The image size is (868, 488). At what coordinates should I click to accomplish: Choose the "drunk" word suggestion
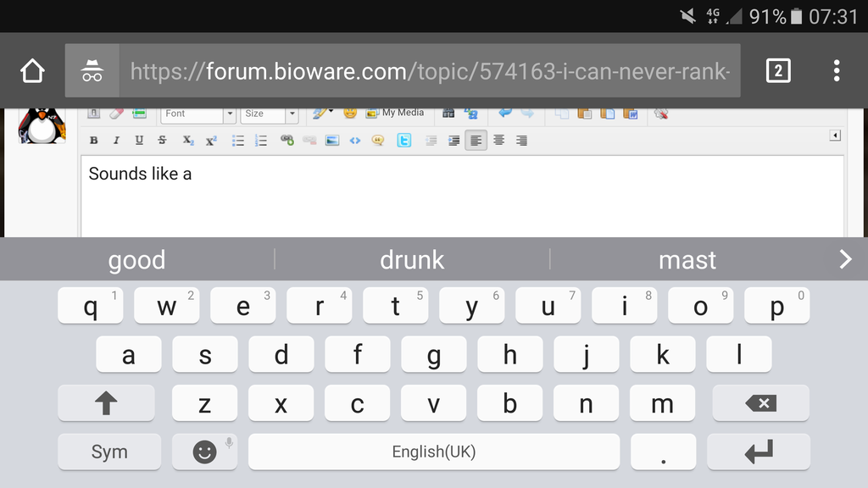(412, 260)
